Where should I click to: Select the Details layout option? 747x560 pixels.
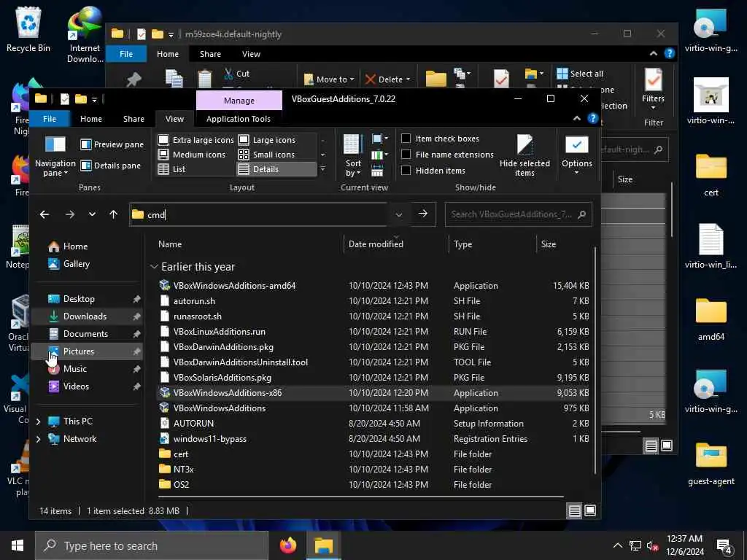[276, 169]
